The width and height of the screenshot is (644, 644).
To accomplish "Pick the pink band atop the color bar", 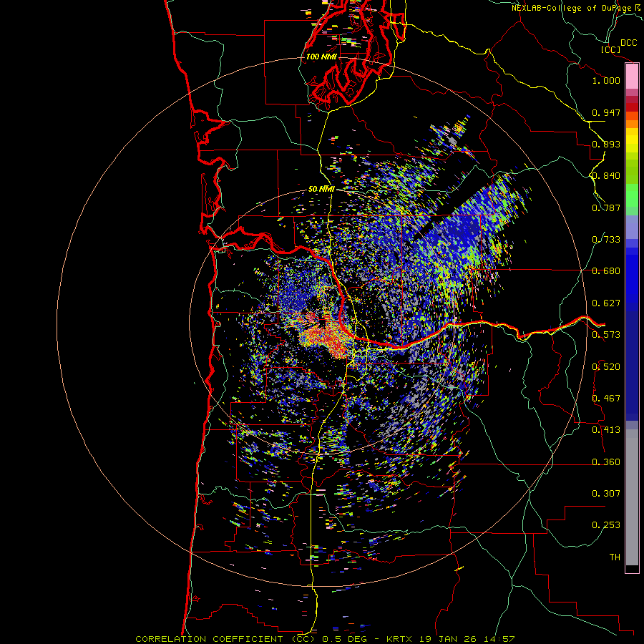I will click(x=632, y=77).
